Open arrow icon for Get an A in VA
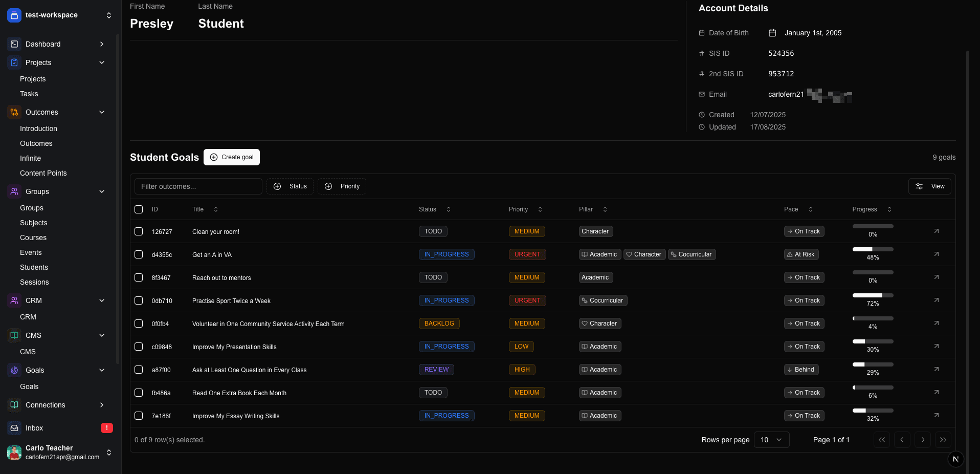This screenshot has height=474, width=980. pos(936,254)
